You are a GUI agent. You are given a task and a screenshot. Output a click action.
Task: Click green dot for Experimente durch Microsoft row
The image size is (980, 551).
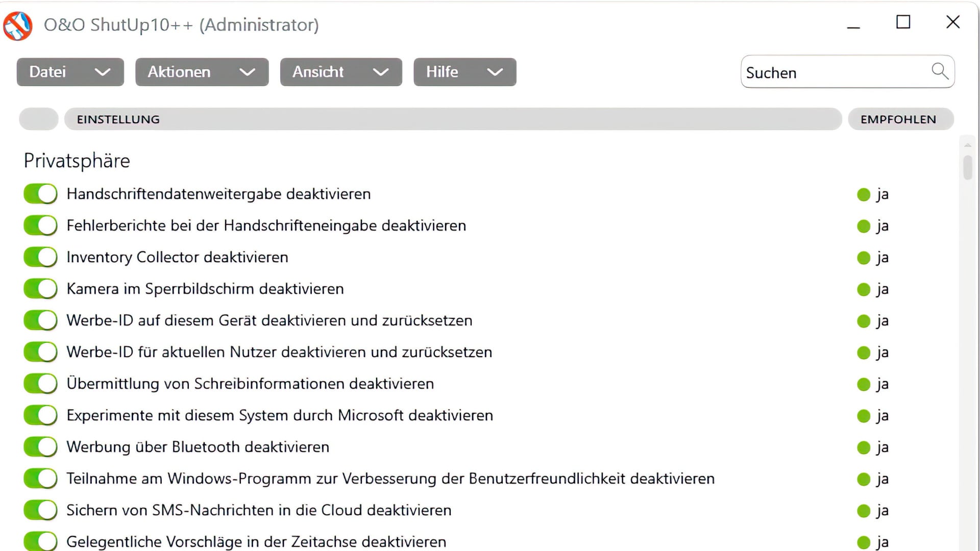click(x=864, y=416)
